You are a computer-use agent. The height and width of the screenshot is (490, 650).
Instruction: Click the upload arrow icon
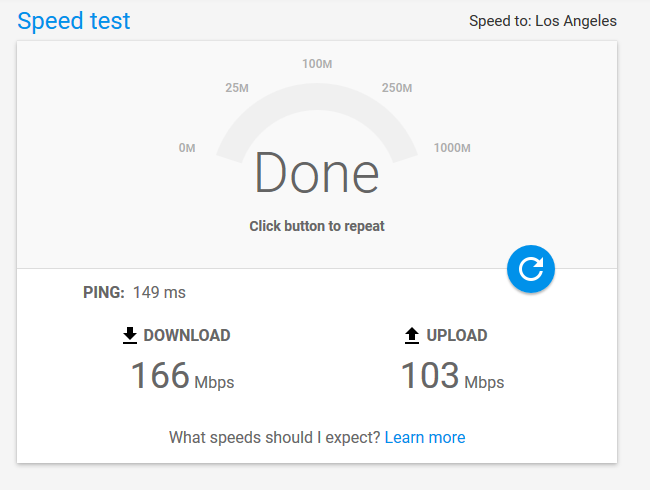(x=412, y=335)
